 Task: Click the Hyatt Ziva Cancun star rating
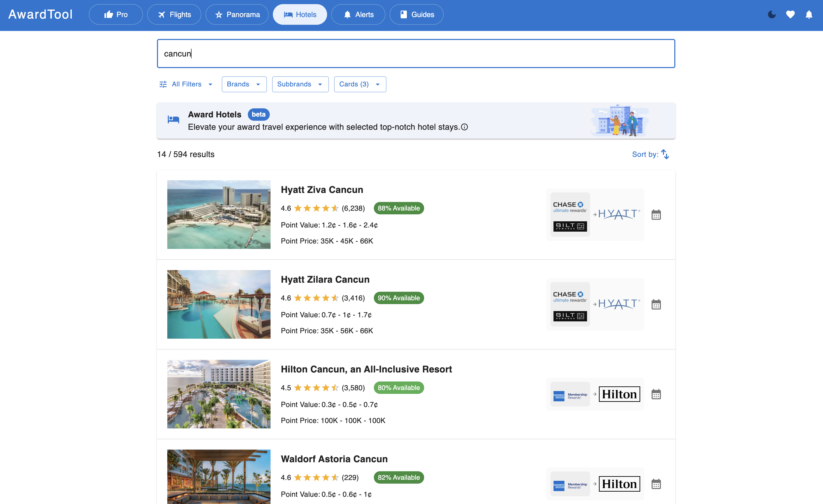click(x=316, y=208)
